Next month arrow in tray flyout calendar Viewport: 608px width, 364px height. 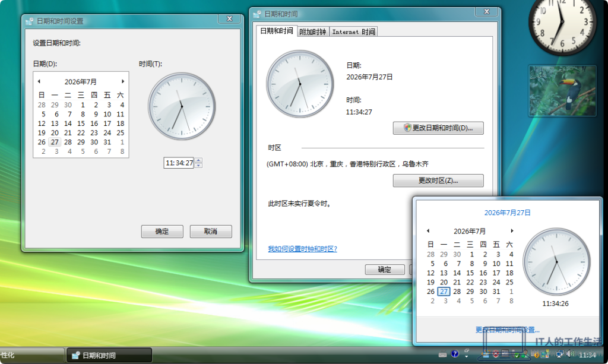(512, 230)
